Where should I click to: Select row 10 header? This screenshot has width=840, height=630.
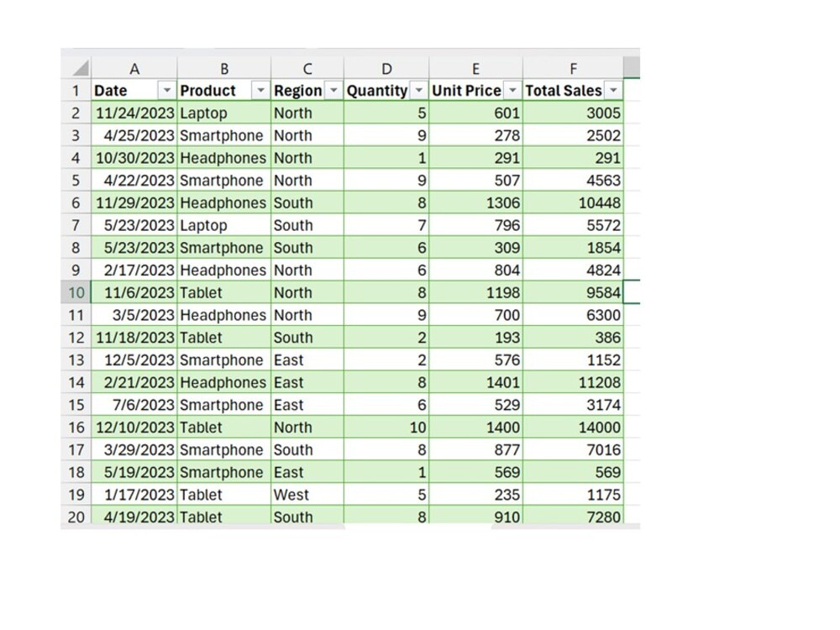tap(76, 292)
